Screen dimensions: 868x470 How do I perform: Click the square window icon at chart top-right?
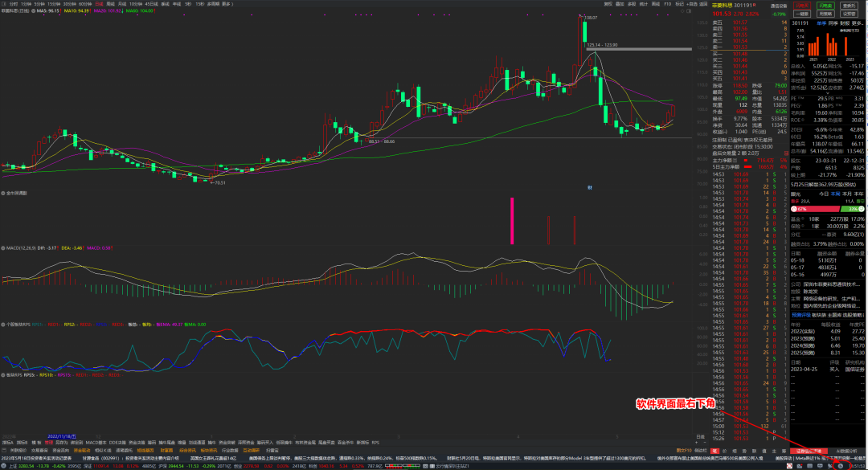point(689,10)
